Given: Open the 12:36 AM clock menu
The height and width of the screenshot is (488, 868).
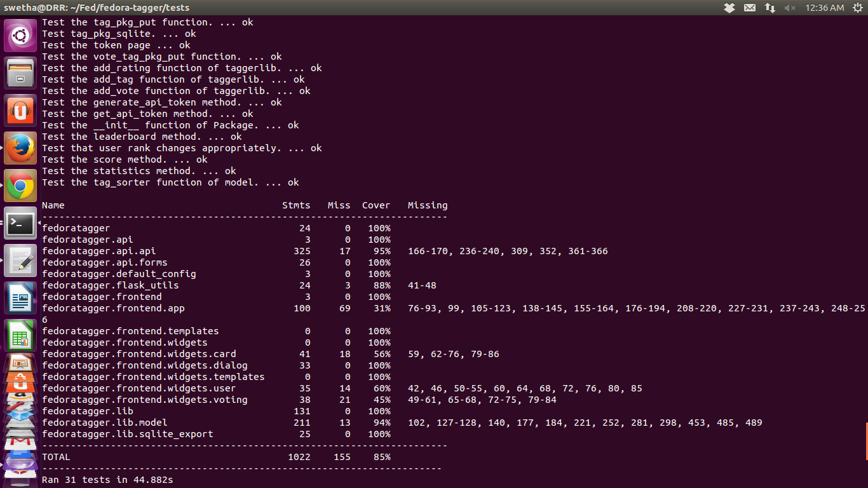Looking at the screenshot, I should 824,8.
